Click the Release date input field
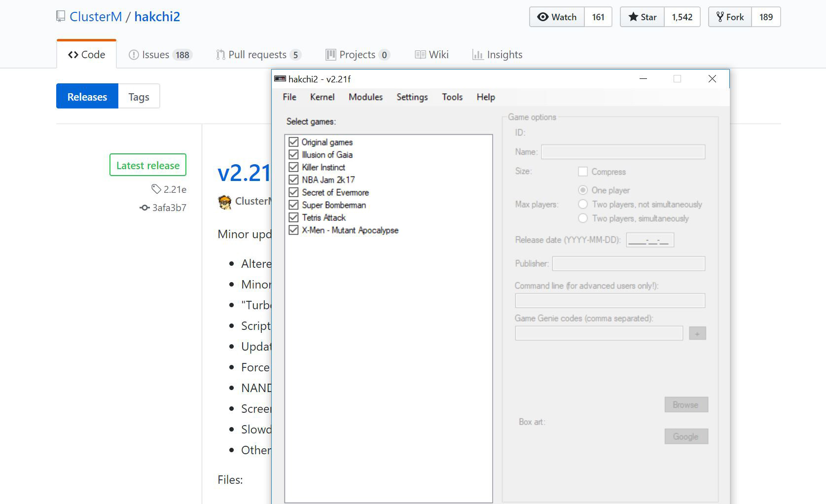Screen dimensions: 826x504 click(x=650, y=240)
